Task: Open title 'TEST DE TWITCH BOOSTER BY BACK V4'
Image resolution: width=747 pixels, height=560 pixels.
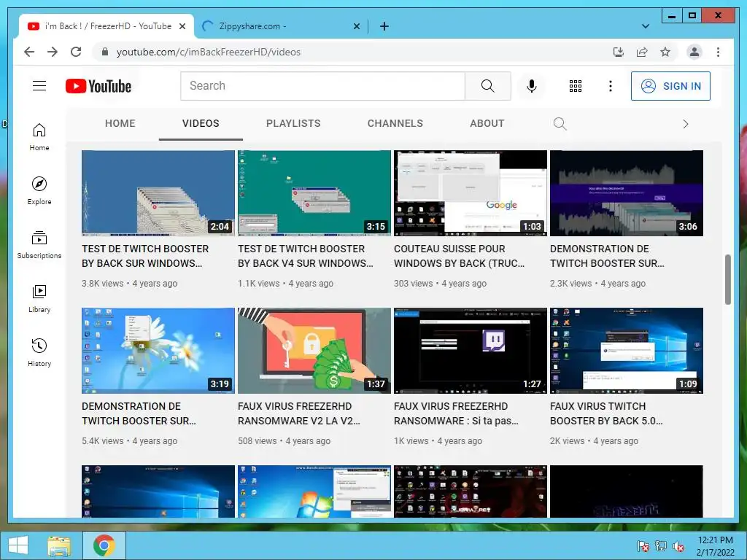Action: [x=306, y=256]
